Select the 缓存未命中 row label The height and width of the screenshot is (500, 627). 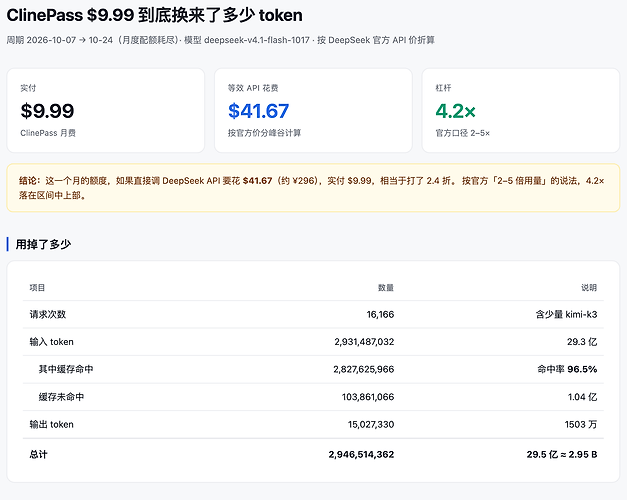pyautogui.click(x=61, y=397)
